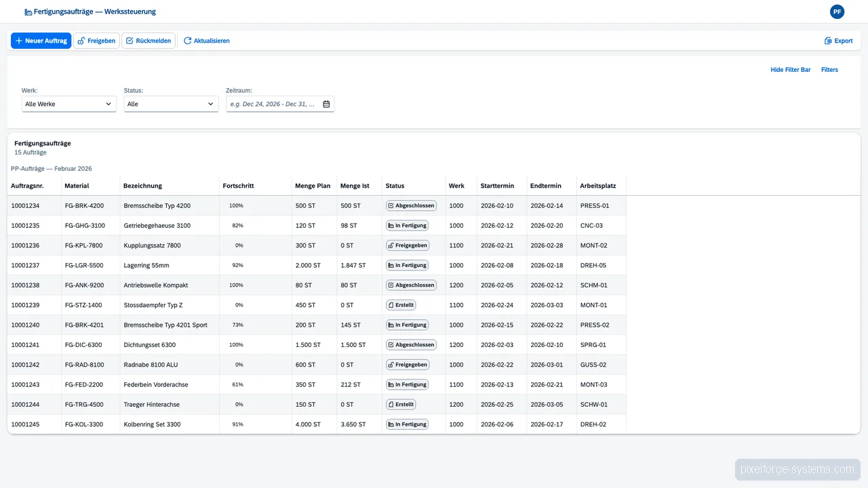Open the Werk dropdown showing Alle Werke
This screenshot has width=868, height=488.
[x=68, y=104]
